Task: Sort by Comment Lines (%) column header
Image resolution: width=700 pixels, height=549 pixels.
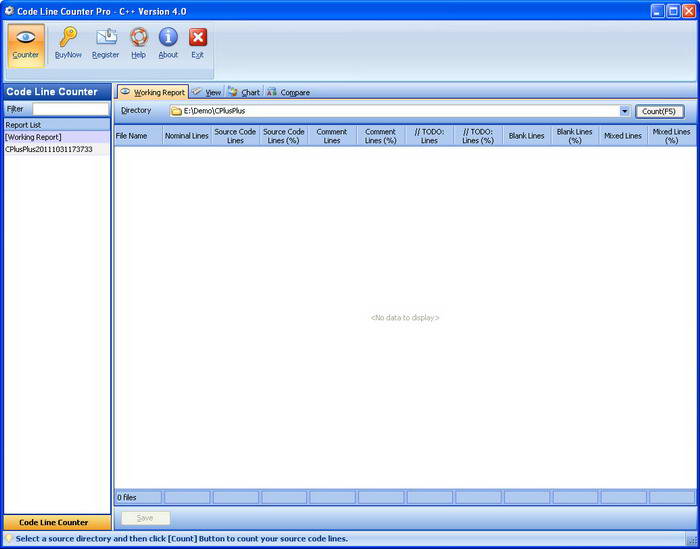Action: pos(381,136)
